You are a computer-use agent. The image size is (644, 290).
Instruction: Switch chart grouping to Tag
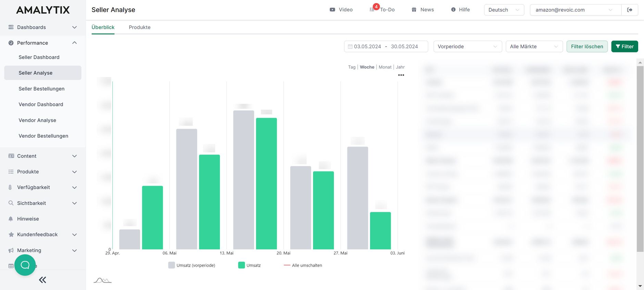(352, 67)
